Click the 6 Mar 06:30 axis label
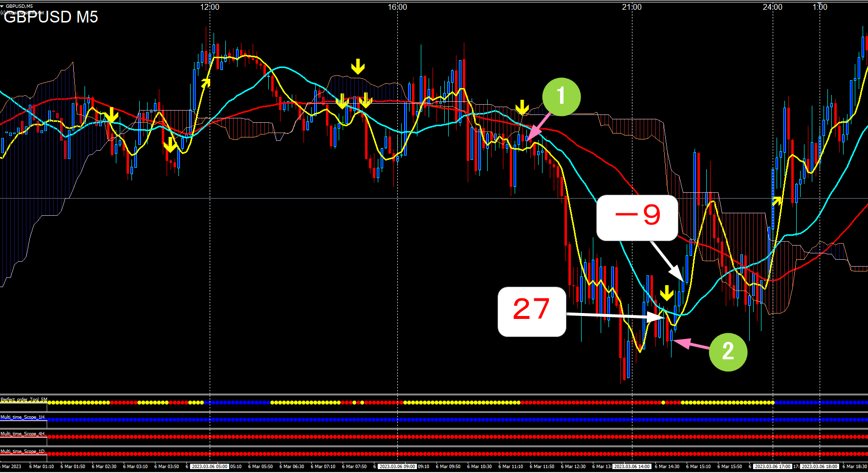The height and width of the screenshot is (473, 868). click(x=292, y=467)
